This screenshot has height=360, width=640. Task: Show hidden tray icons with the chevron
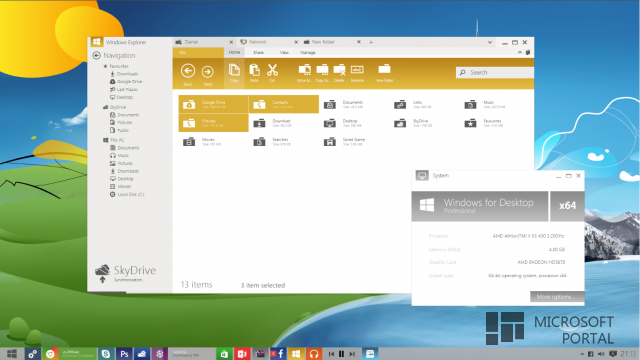coord(582,354)
